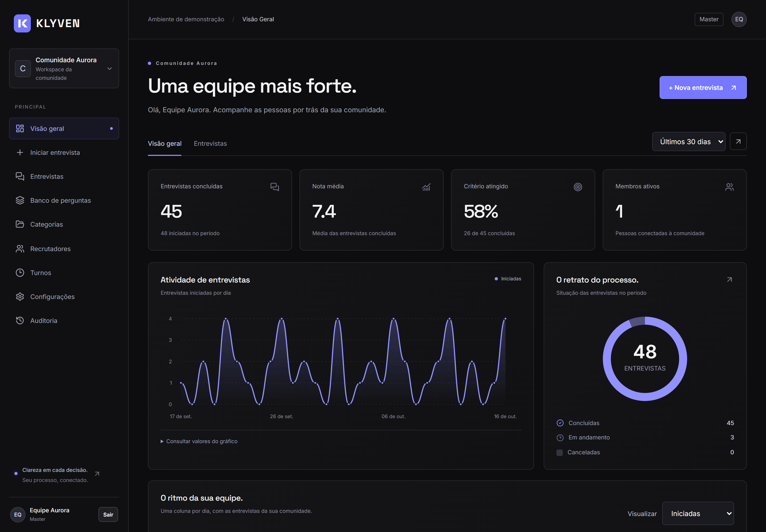
Task: Click the Configurações gear icon
Action: tap(20, 297)
